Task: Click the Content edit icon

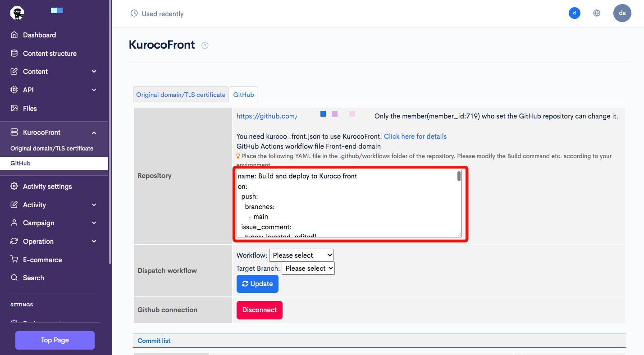Action: (x=14, y=72)
